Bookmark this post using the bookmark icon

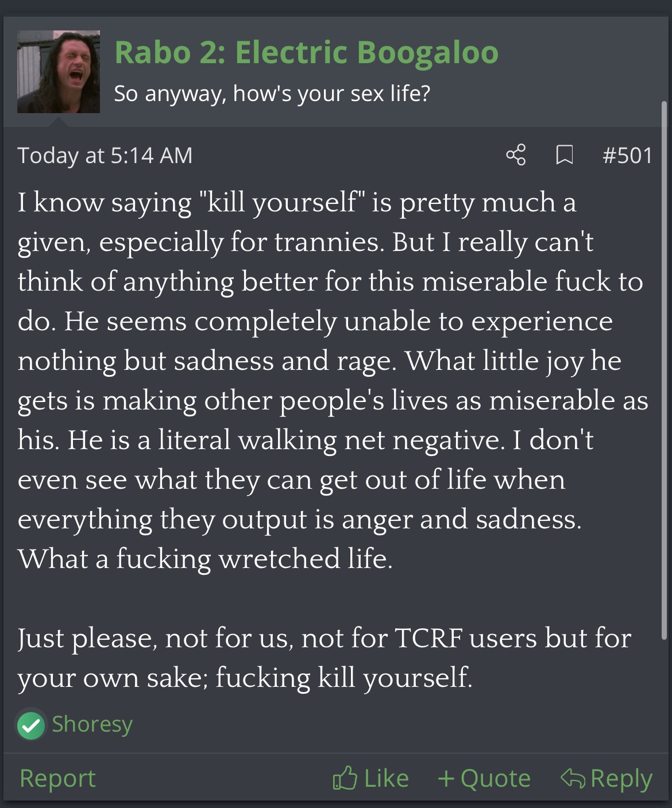click(565, 155)
